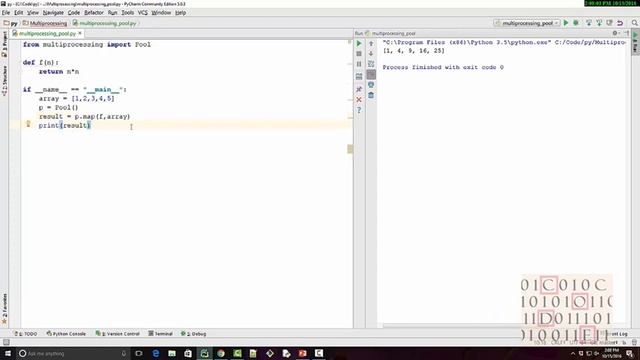Open the File menu
640x360 pixels.
6,13
